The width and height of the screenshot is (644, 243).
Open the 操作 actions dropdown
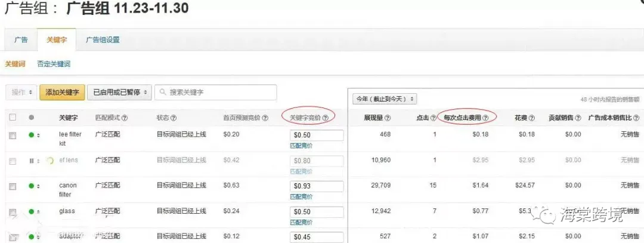(21, 93)
